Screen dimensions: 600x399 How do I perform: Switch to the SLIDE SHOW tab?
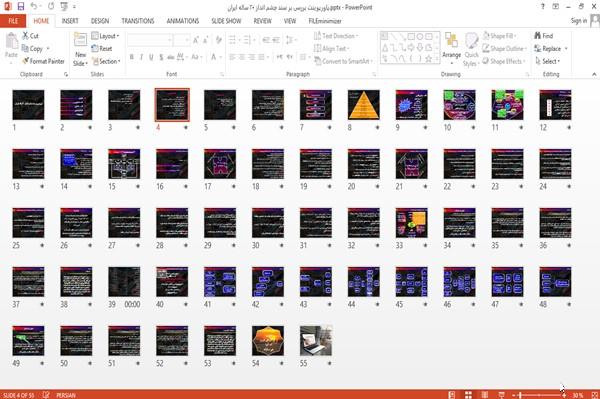[226, 21]
